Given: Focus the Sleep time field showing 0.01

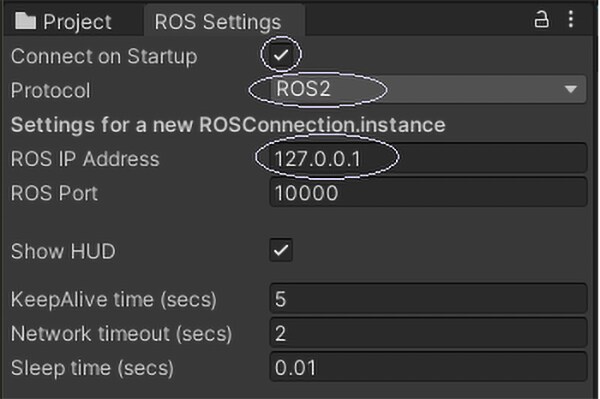Looking at the screenshot, I should click(x=428, y=367).
